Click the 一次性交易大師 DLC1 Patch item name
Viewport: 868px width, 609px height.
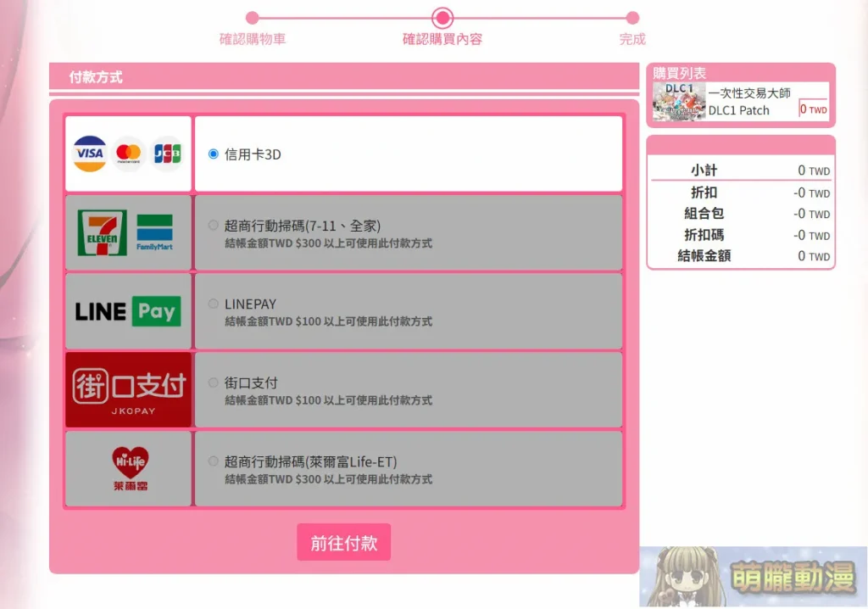pos(749,102)
